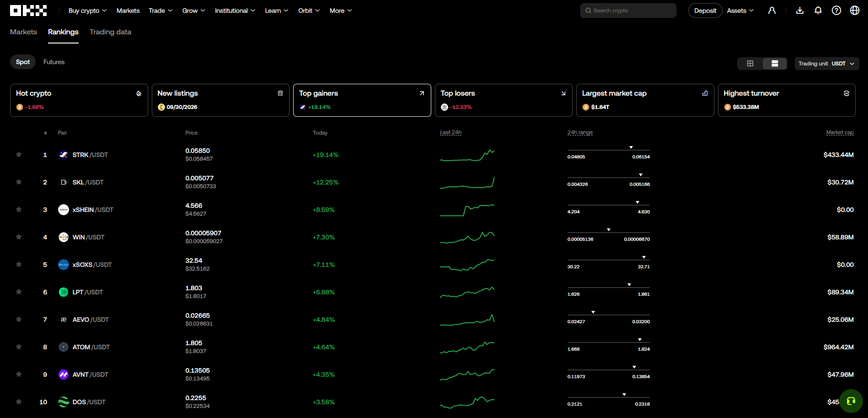Open the Markets sub-tab
The height and width of the screenshot is (418, 868).
point(23,32)
